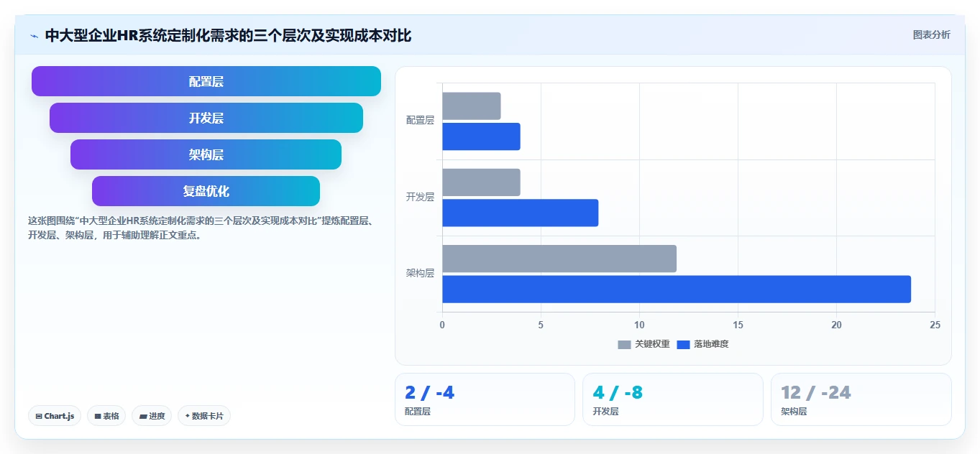
Task: Click the gray 配置层 关键权重 bar
Action: tap(471, 106)
